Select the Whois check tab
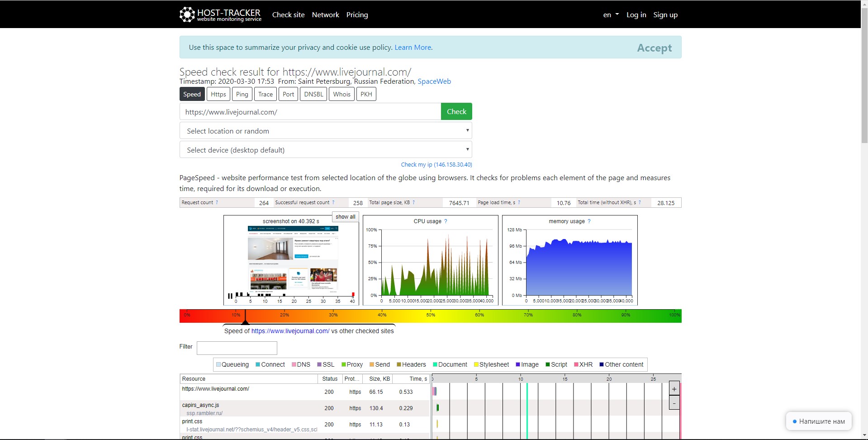Image resolution: width=868 pixels, height=440 pixels. (342, 94)
